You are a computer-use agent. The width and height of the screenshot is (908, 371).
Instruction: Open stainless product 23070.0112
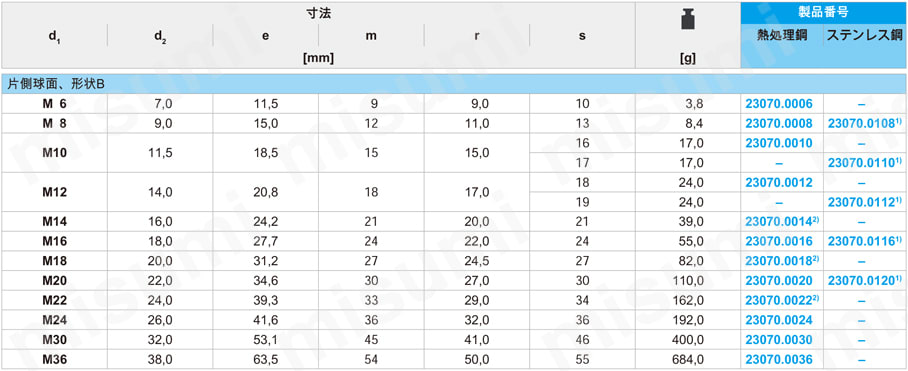coord(862,202)
